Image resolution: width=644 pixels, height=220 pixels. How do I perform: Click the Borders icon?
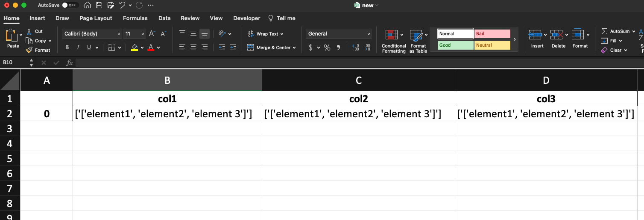point(111,48)
